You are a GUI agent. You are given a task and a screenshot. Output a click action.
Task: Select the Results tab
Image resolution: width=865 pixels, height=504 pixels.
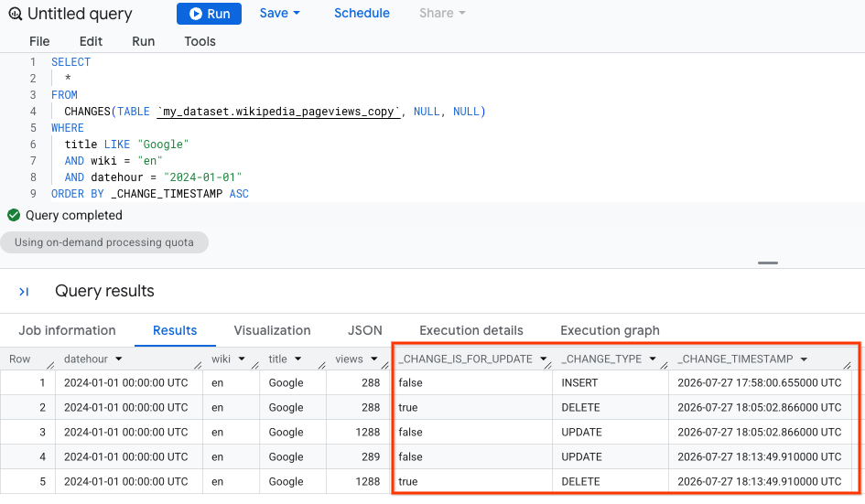coord(175,330)
